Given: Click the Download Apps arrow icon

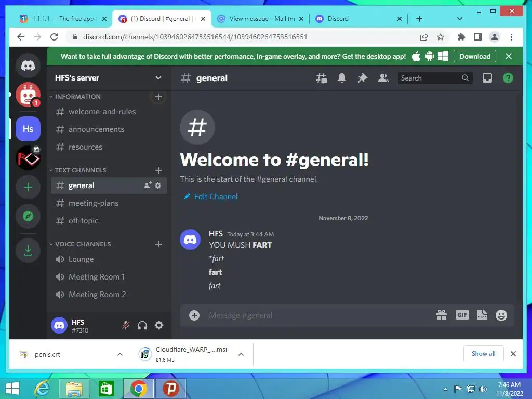Looking at the screenshot, I should [28, 250].
